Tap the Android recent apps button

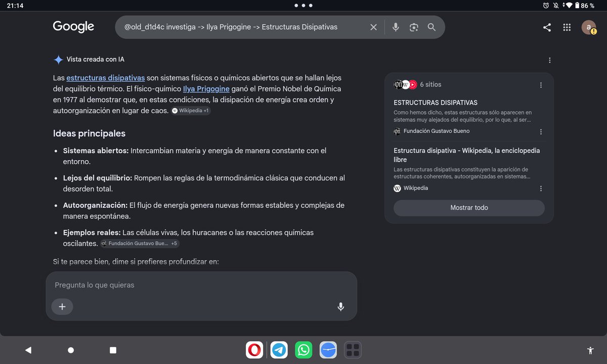click(113, 350)
